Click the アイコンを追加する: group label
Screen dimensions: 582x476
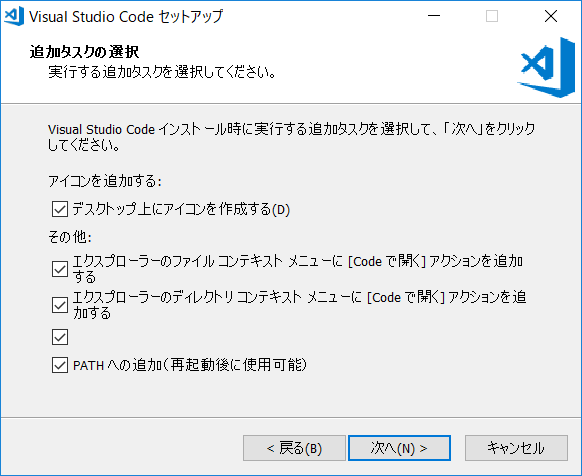point(105,181)
